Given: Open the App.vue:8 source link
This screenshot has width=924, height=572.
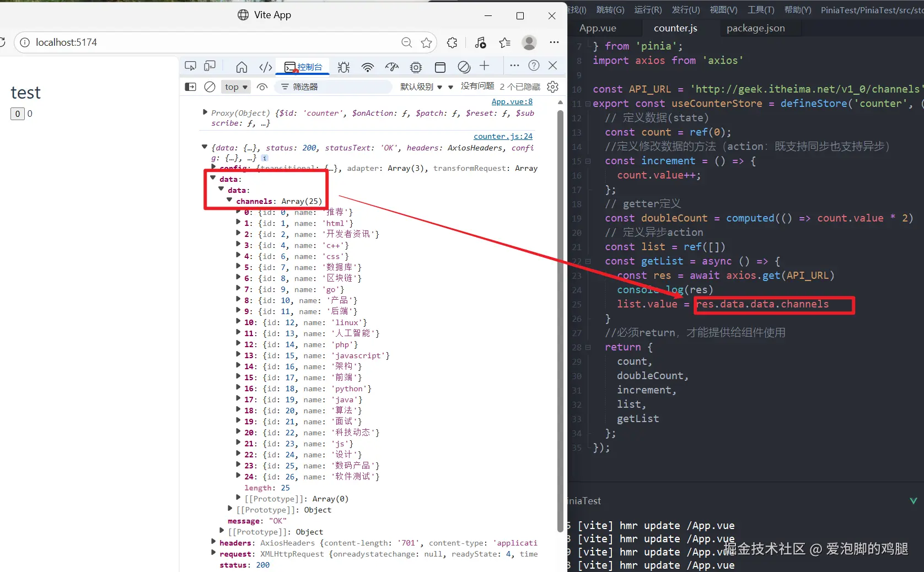Looking at the screenshot, I should pyautogui.click(x=512, y=101).
